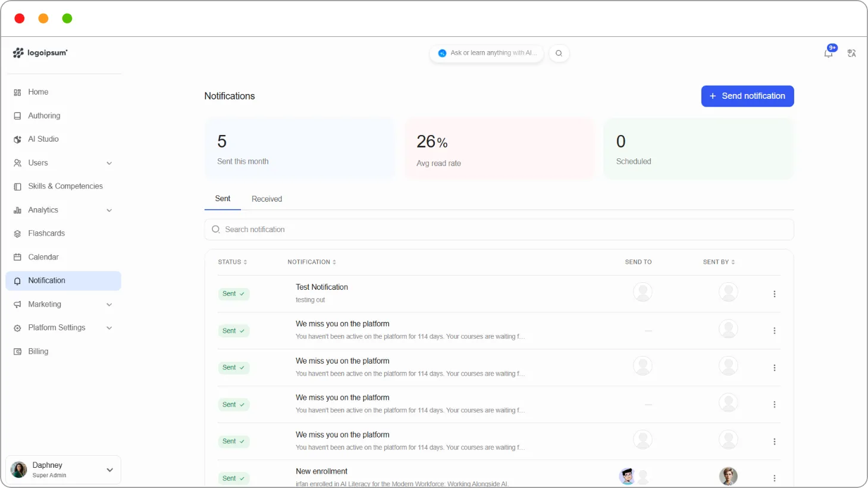Open Notification in the sidebar

click(x=63, y=281)
